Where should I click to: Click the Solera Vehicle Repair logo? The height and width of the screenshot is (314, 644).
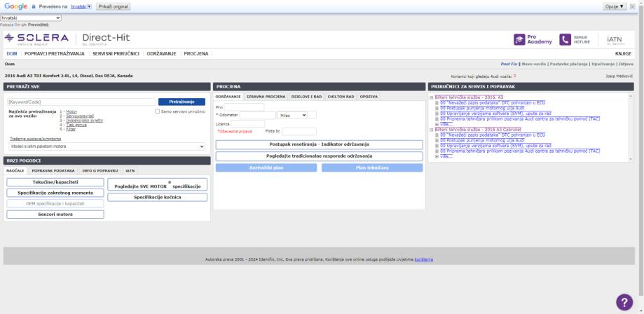(36, 39)
